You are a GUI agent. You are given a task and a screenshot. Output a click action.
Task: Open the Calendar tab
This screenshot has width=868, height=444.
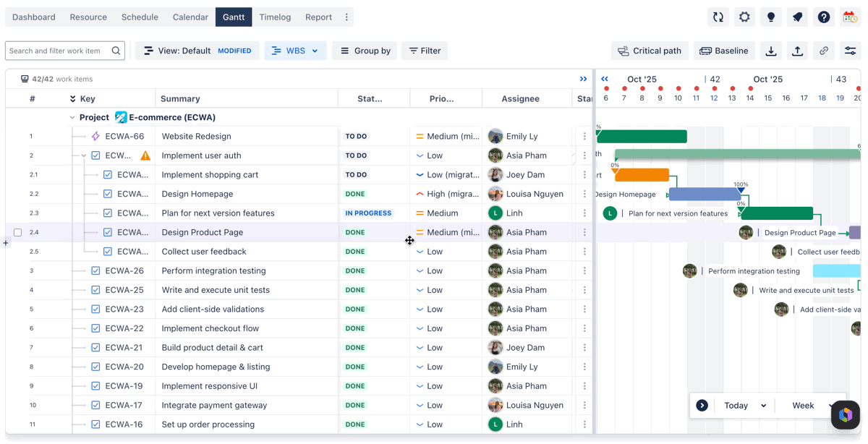pos(190,17)
